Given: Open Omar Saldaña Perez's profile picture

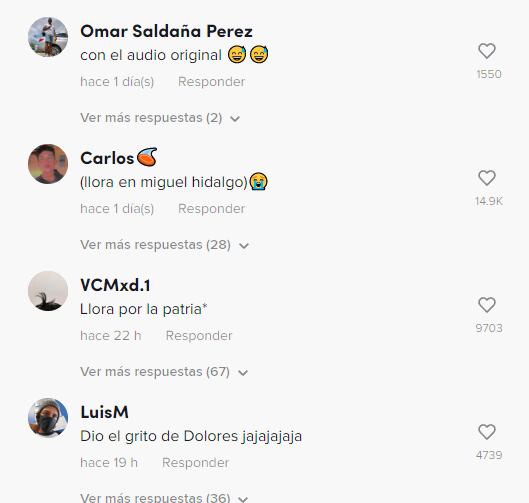Looking at the screenshot, I should tap(48, 37).
